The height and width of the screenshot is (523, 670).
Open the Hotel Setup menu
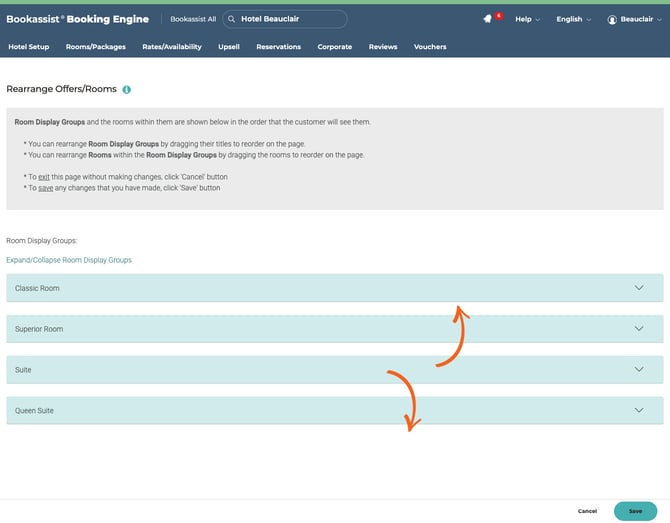tap(28, 47)
